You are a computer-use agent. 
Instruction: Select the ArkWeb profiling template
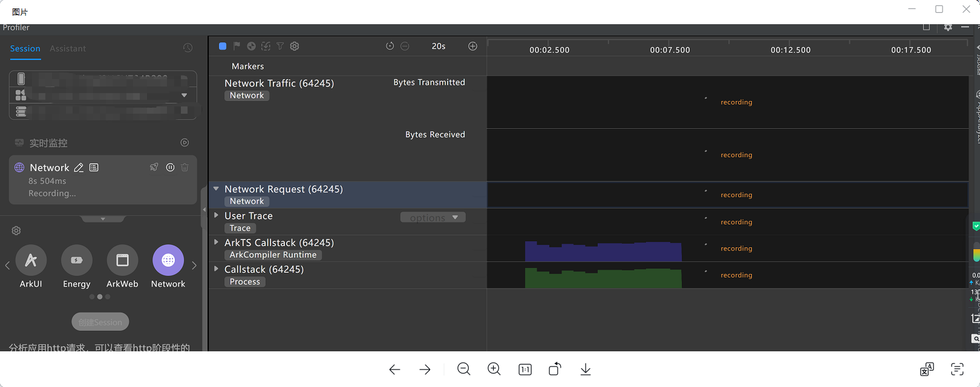click(x=122, y=260)
